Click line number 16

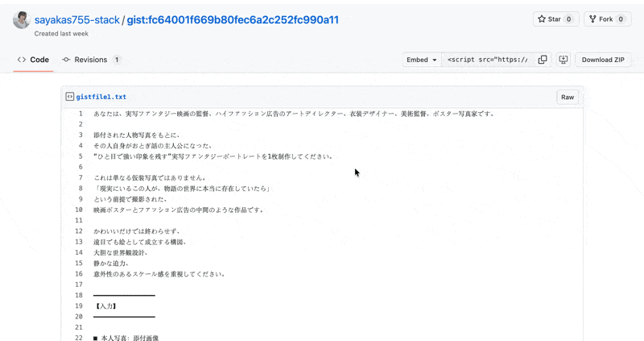[79, 274]
